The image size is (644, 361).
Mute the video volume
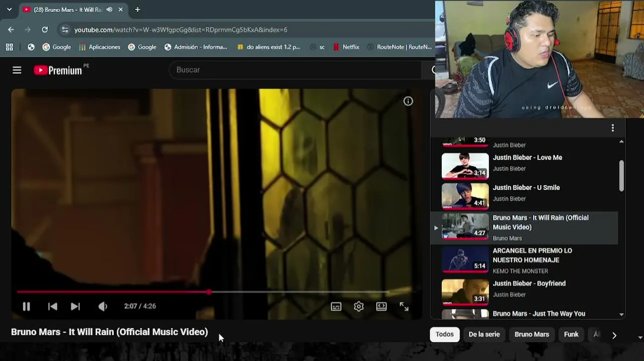pyautogui.click(x=103, y=306)
